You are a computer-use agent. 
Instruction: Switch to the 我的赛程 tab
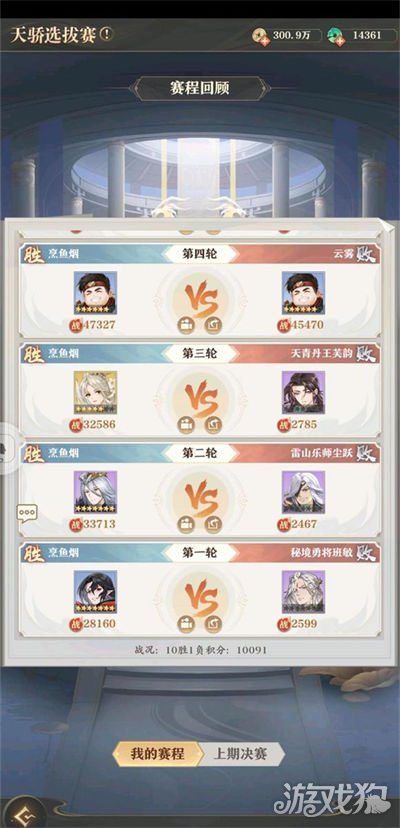click(157, 754)
